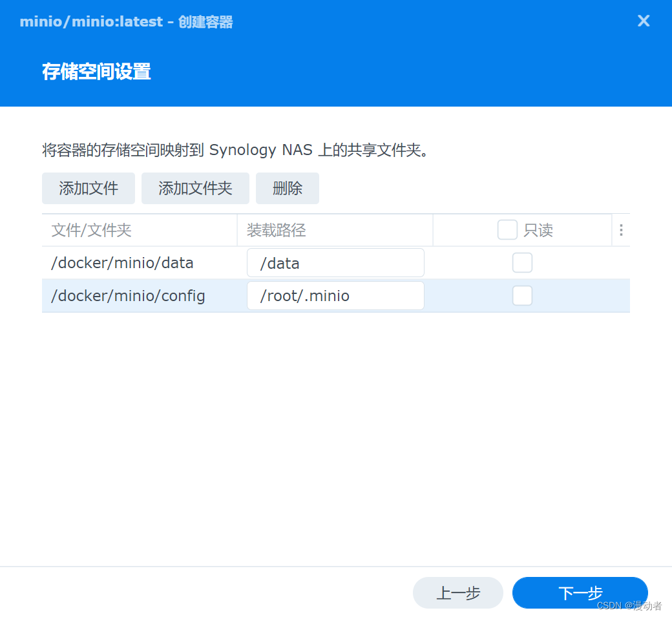Click the 添加文件夹 button

(195, 188)
